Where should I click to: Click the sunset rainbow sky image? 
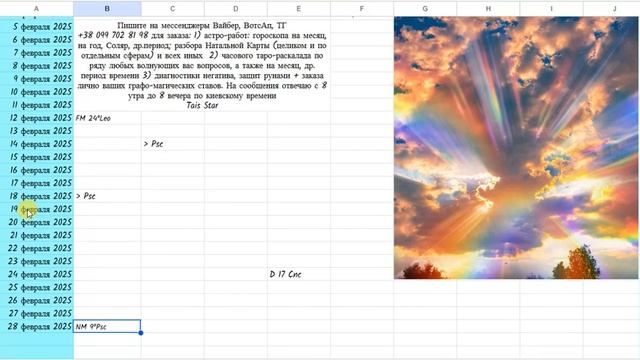pos(516,148)
